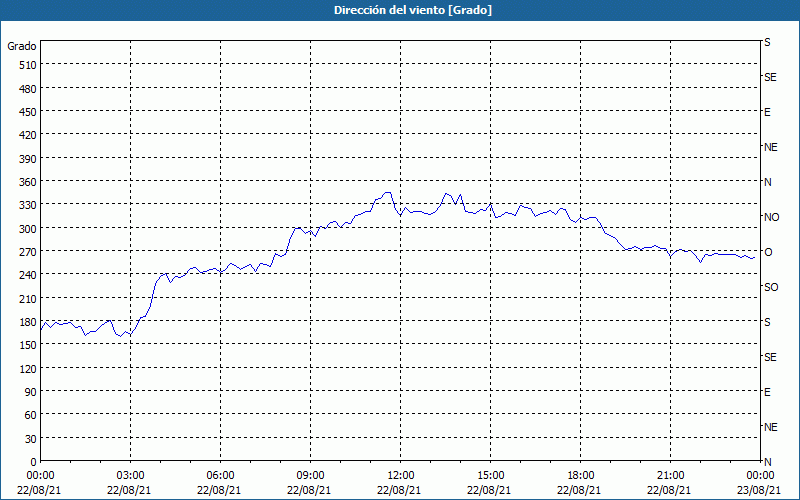
Task: Click the 270 degree axis label
Action: [x=28, y=252]
